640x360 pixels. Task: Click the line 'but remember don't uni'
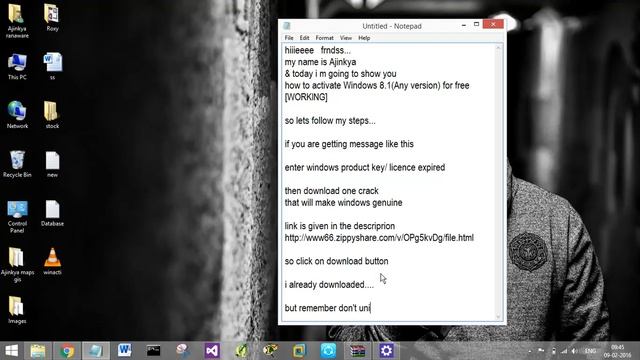click(x=327, y=308)
